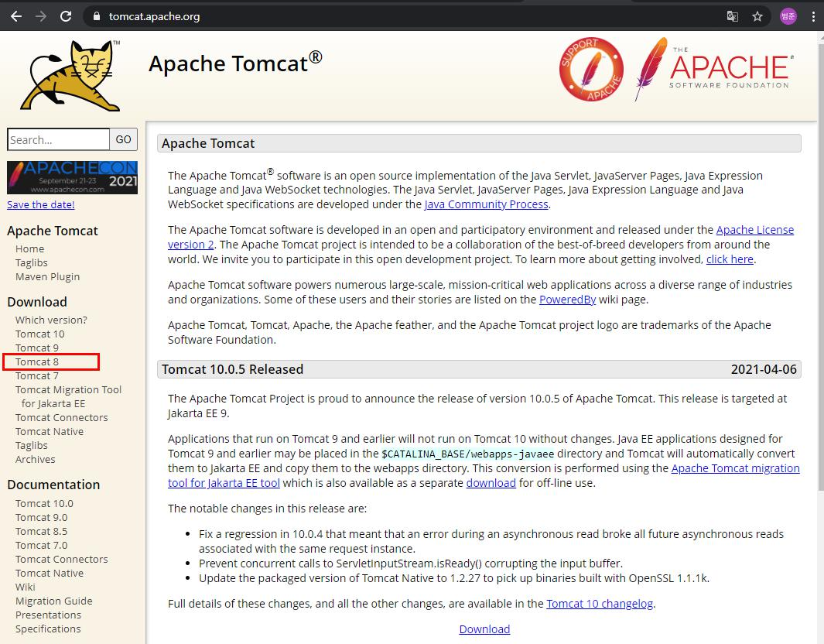The height and width of the screenshot is (644, 824).
Task: Open Tomcat 8.5 documentation link
Action: [42, 531]
